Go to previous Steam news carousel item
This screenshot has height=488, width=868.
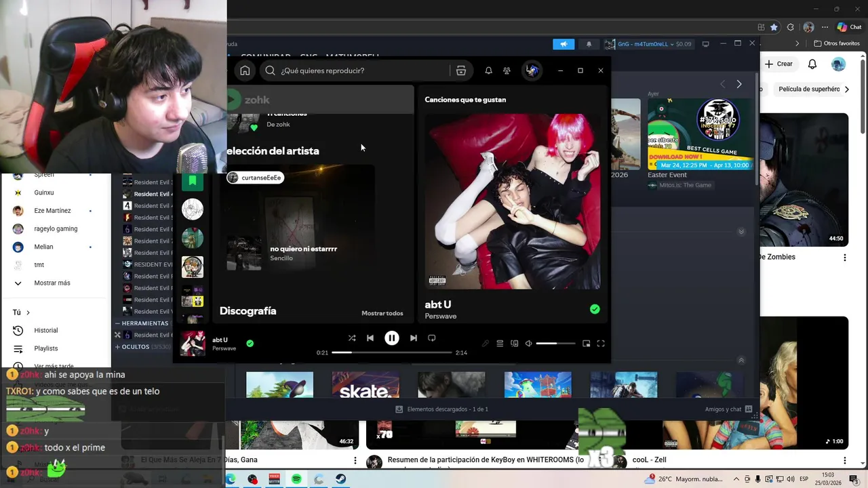(x=722, y=84)
